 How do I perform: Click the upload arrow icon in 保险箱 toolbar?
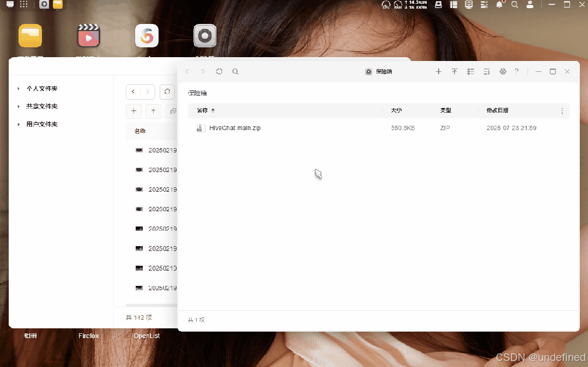click(x=454, y=71)
